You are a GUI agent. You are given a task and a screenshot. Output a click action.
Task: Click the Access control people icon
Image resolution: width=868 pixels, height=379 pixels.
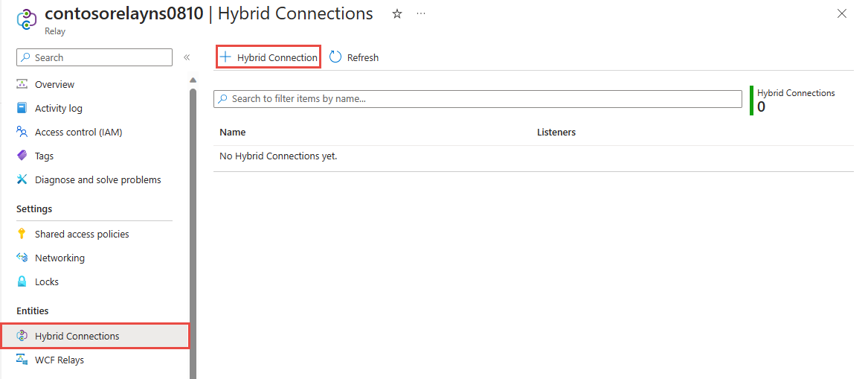22,132
